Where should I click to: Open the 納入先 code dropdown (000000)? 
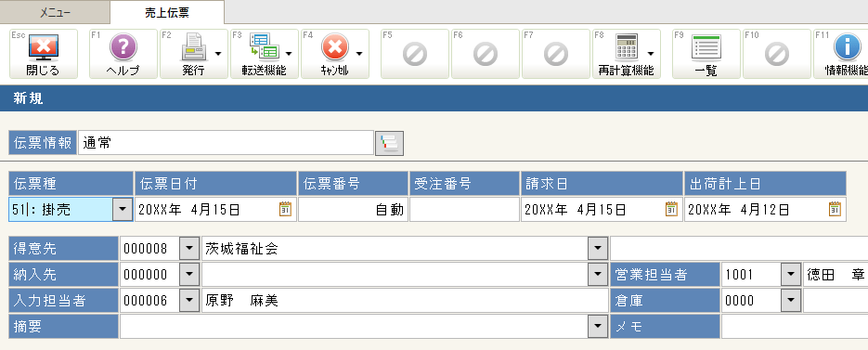pyautogui.click(x=189, y=274)
